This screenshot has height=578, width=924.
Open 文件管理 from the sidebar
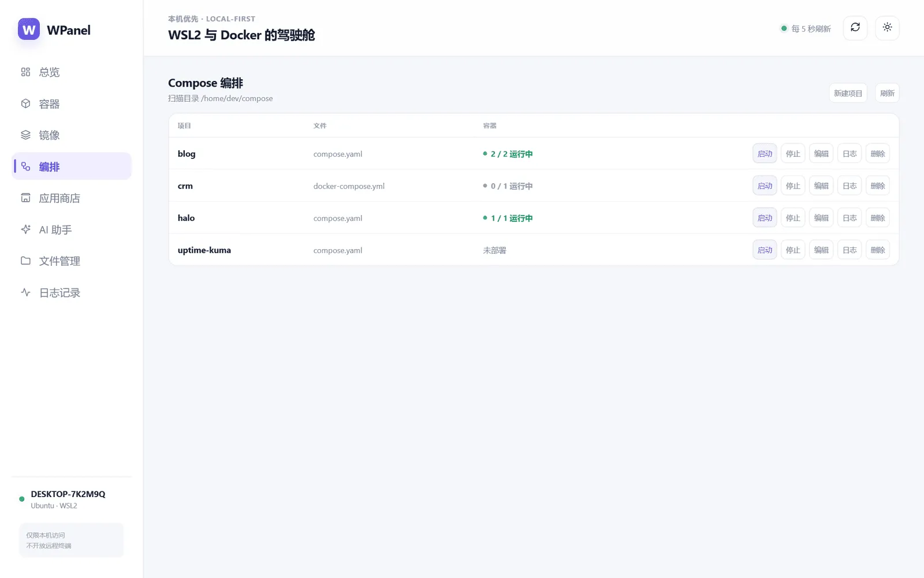click(72, 261)
